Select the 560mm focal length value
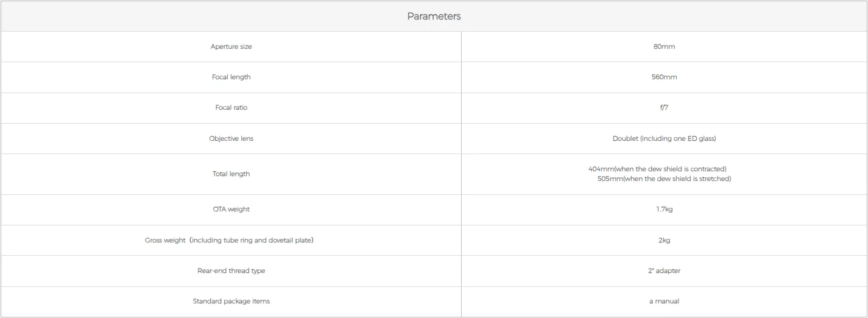The height and width of the screenshot is (318, 868). point(664,77)
